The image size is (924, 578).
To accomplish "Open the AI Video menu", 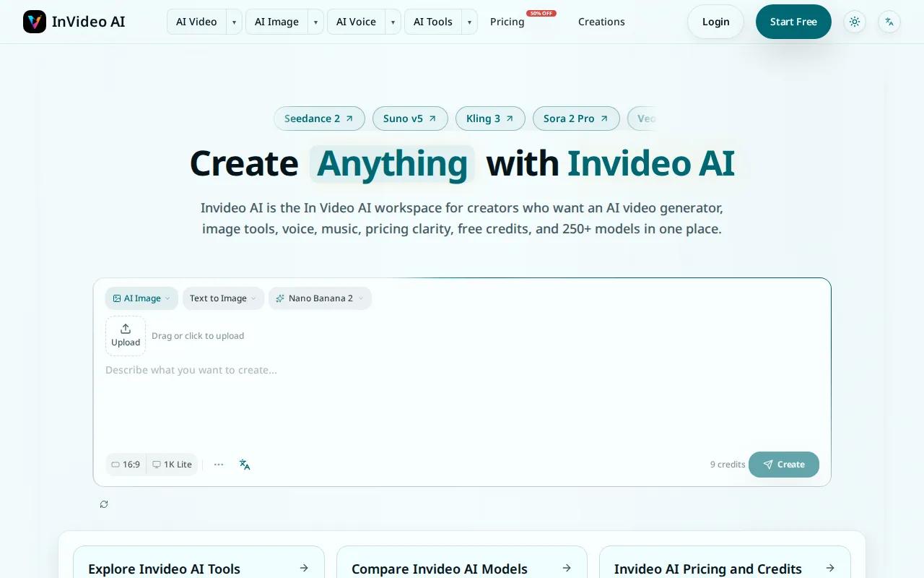I will coord(196,22).
